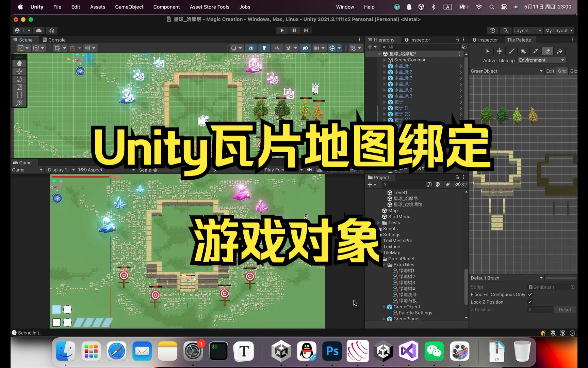Select the tile palette Select tool
The width and height of the screenshot is (588, 368).
pos(488,51)
